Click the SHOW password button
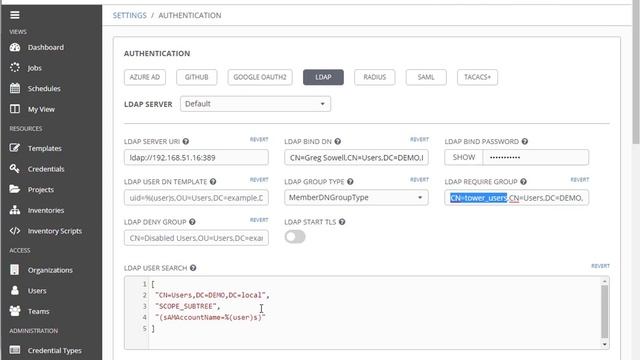The width and height of the screenshot is (640, 360). 464,158
